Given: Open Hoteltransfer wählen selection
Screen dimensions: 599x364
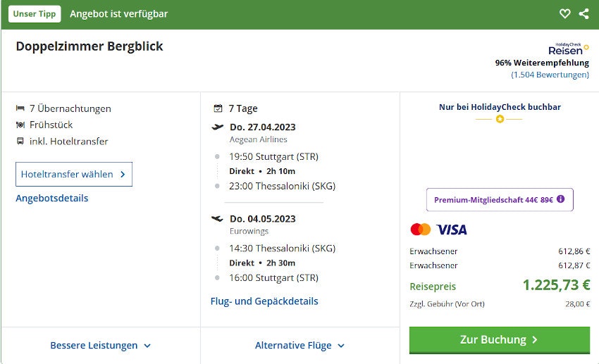Looking at the screenshot, I should (x=74, y=174).
